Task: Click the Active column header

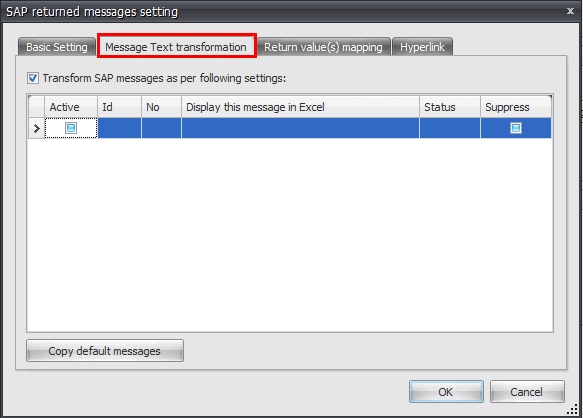Action: (71, 107)
